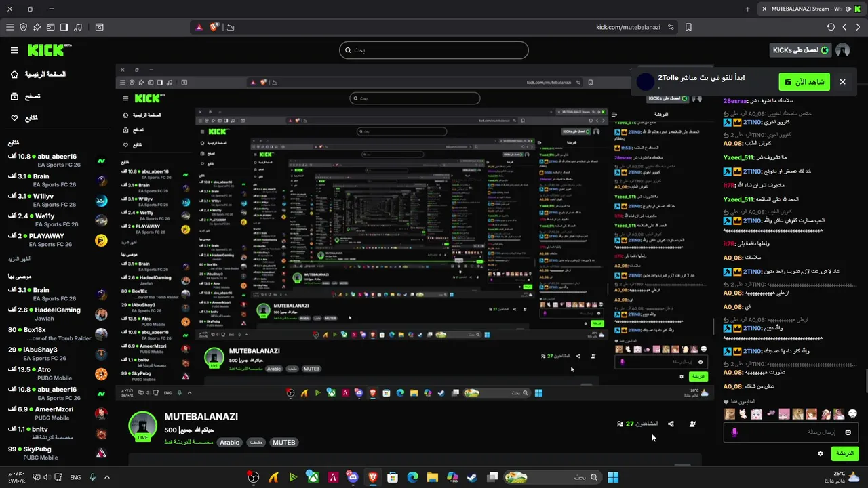Bookmark this page in the address bar

pos(688,27)
